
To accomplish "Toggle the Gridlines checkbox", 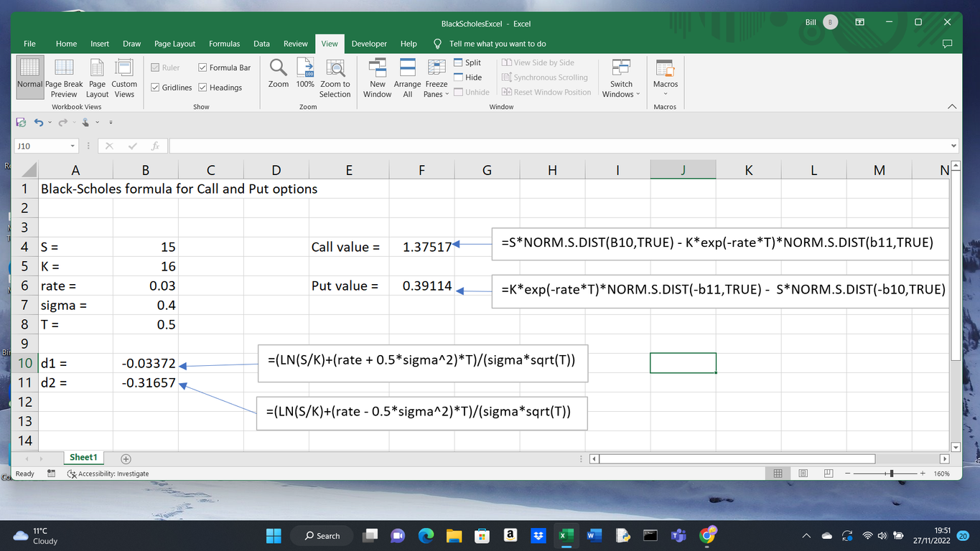I will point(156,88).
